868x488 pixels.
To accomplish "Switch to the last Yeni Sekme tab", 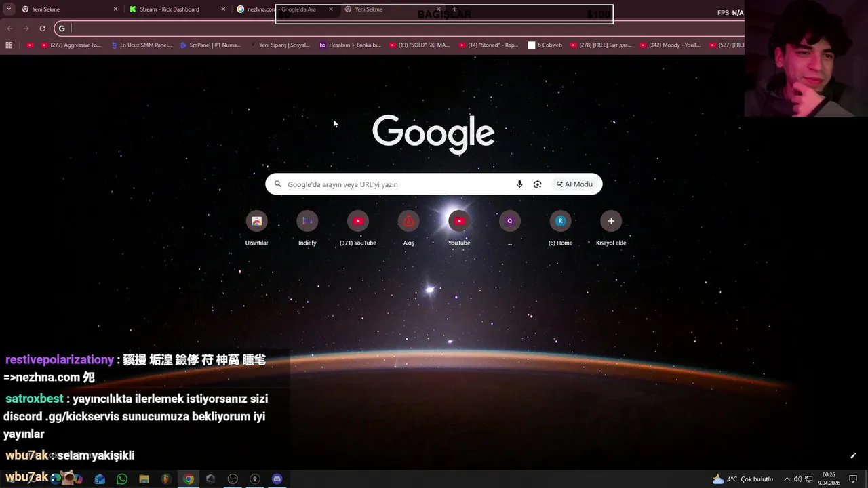I will click(x=393, y=9).
